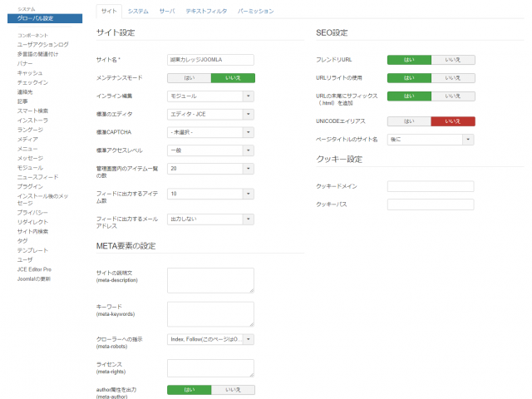
Task: Open チェックイン settings in the sidebar
Action: (32, 82)
